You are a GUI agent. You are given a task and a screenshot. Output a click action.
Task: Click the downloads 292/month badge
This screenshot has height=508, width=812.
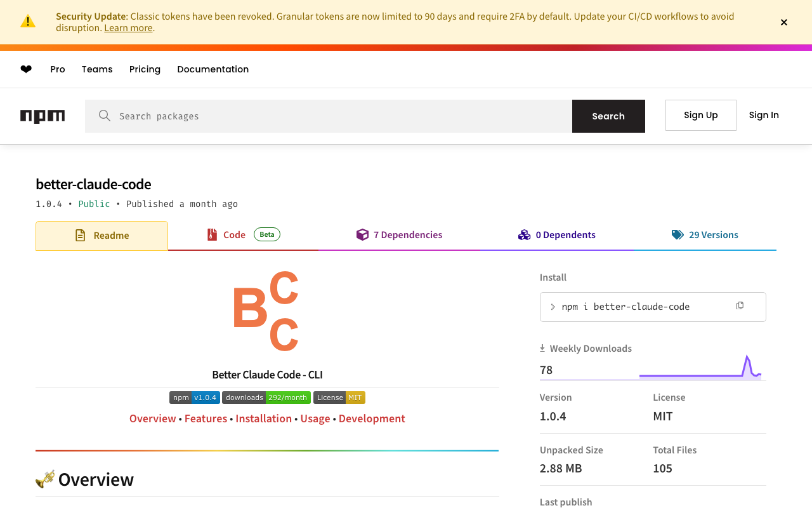click(x=266, y=398)
